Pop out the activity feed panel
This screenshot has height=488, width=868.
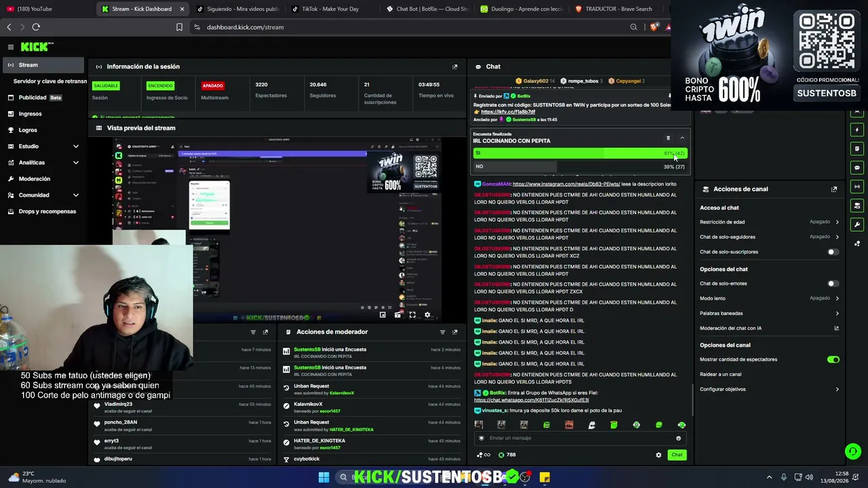(x=265, y=332)
